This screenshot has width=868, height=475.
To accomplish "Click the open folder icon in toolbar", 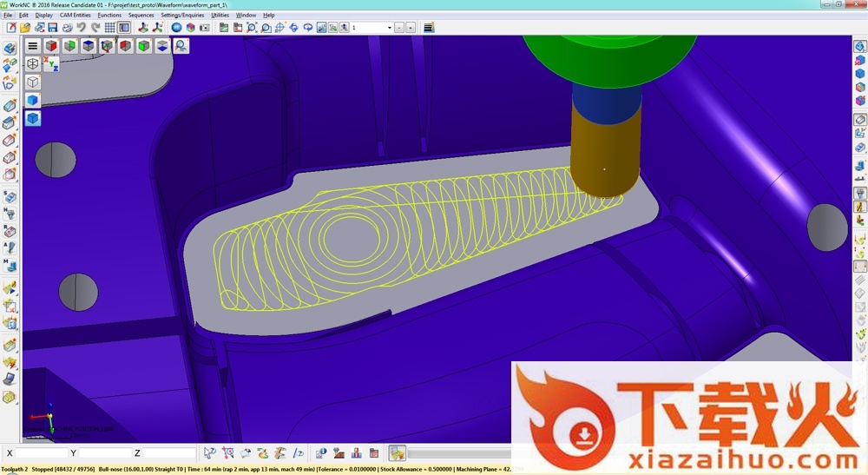I will pos(25,27).
